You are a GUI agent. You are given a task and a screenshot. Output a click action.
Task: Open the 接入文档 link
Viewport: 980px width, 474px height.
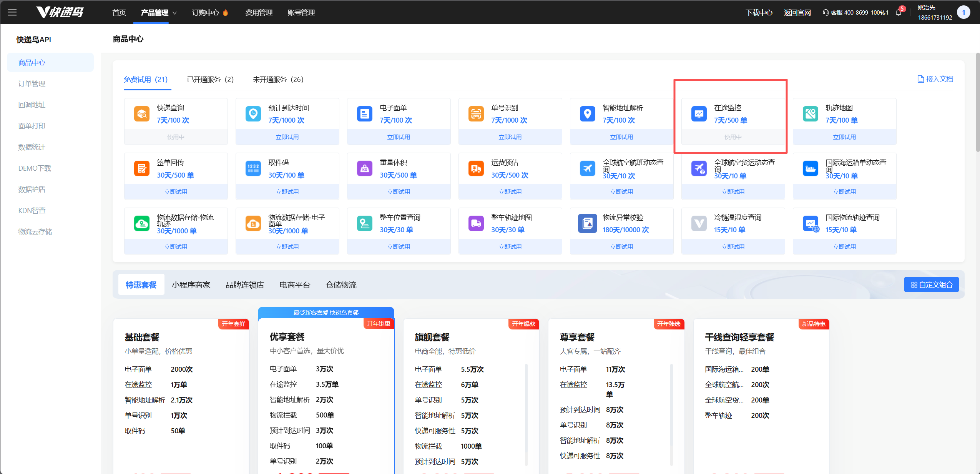935,79
